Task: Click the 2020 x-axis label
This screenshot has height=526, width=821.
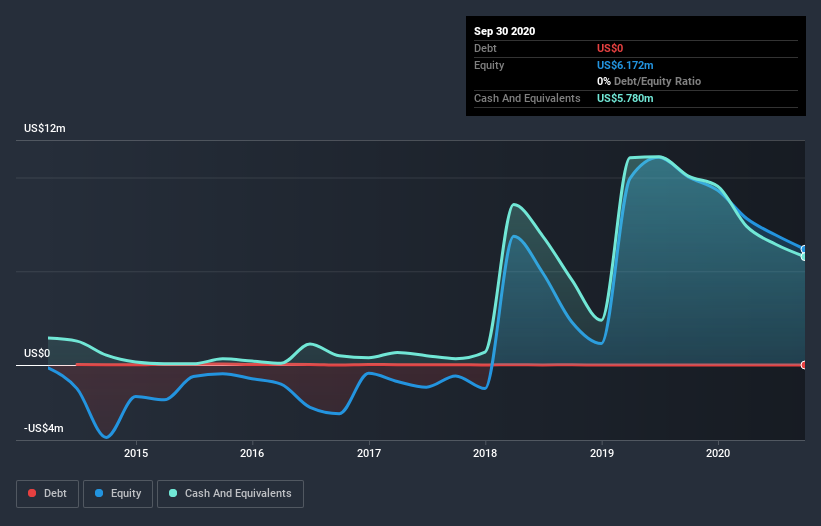Action: (x=718, y=453)
